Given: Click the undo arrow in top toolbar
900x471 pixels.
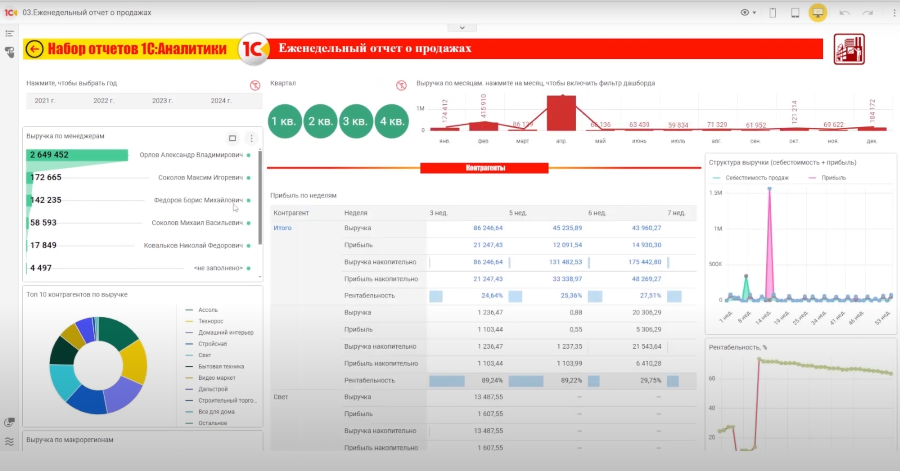Looking at the screenshot, I should [844, 13].
